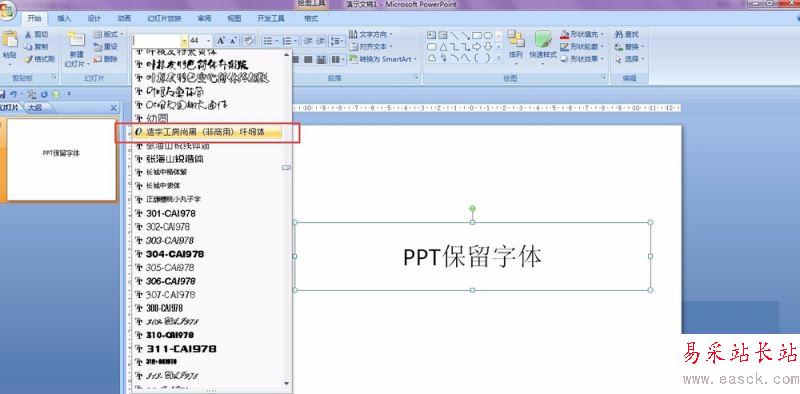Switch to the Review (审阅) tab

click(x=204, y=19)
